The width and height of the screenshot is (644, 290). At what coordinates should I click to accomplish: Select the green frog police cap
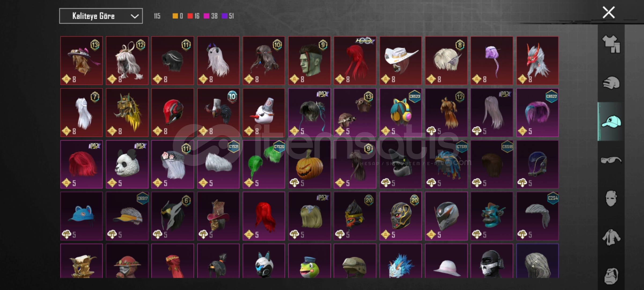[x=310, y=261]
